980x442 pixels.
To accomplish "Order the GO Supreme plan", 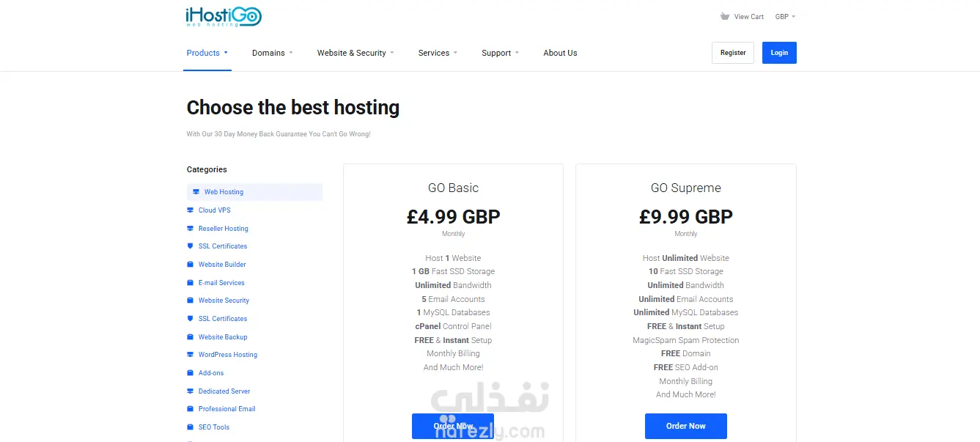I will pyautogui.click(x=685, y=426).
